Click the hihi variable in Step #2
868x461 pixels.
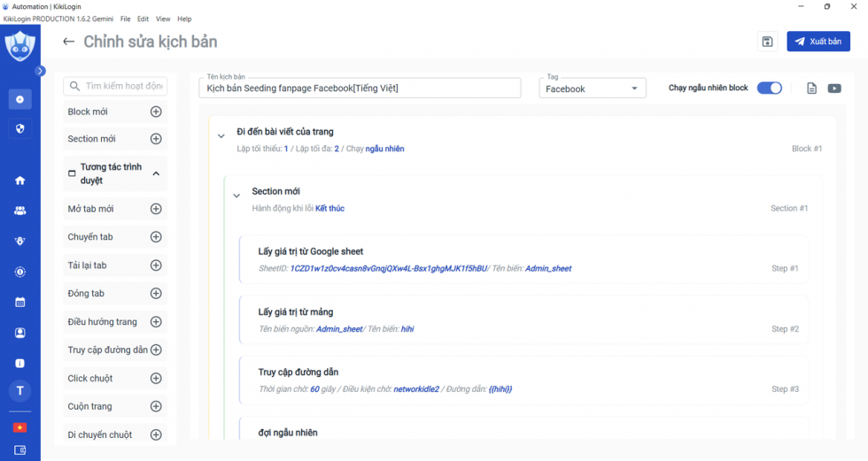(407, 329)
